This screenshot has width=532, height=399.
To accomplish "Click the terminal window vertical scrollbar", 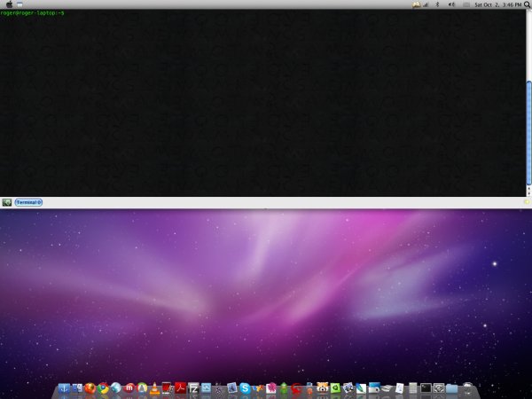I will (x=528, y=132).
